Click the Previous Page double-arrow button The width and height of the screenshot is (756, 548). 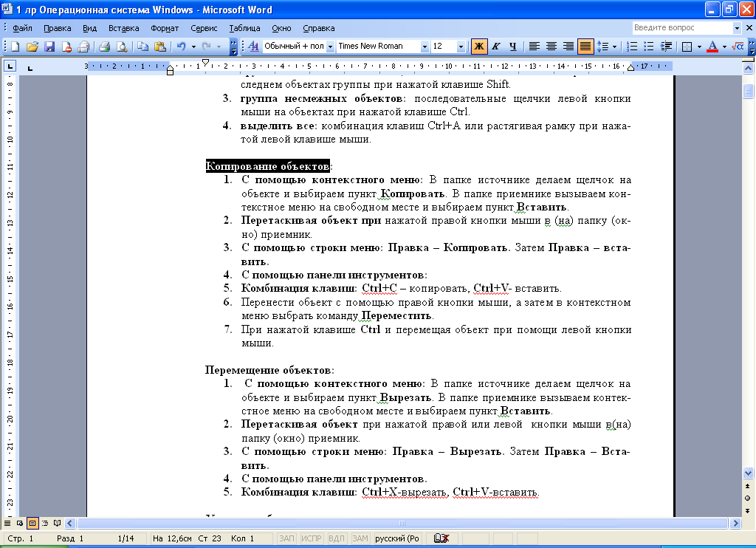pos(748,486)
